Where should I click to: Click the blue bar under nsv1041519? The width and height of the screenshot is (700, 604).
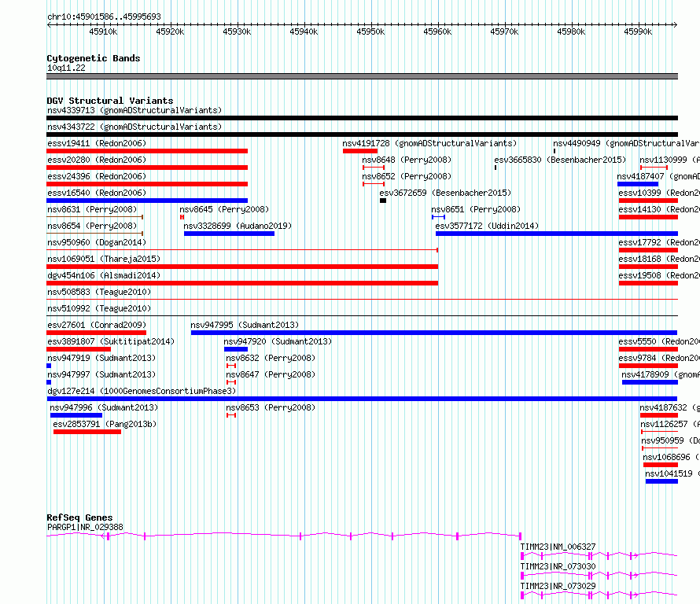661,481
